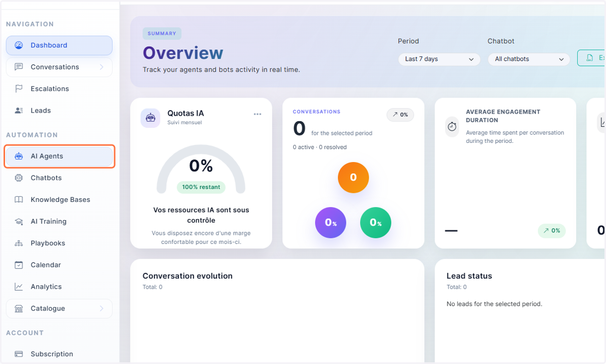The image size is (606, 364).
Task: Click the 'Suivi mensuel' subtitle
Action: click(x=185, y=123)
